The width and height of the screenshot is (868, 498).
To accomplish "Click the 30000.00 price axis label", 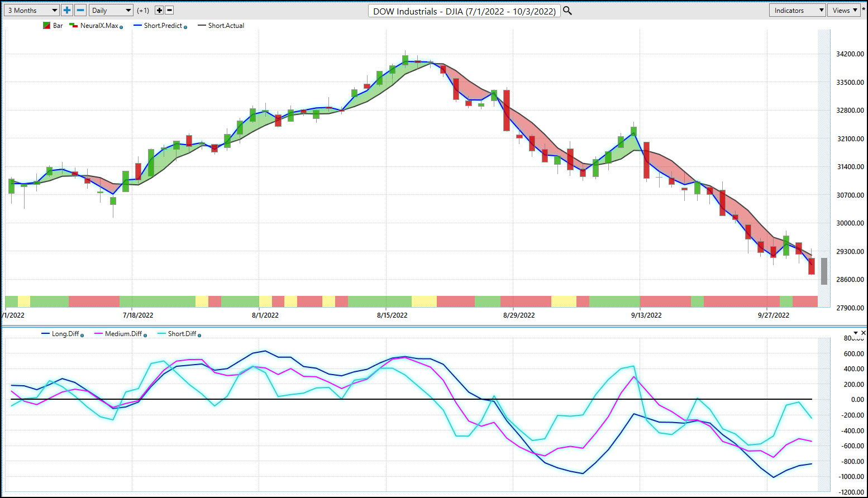I will point(850,223).
